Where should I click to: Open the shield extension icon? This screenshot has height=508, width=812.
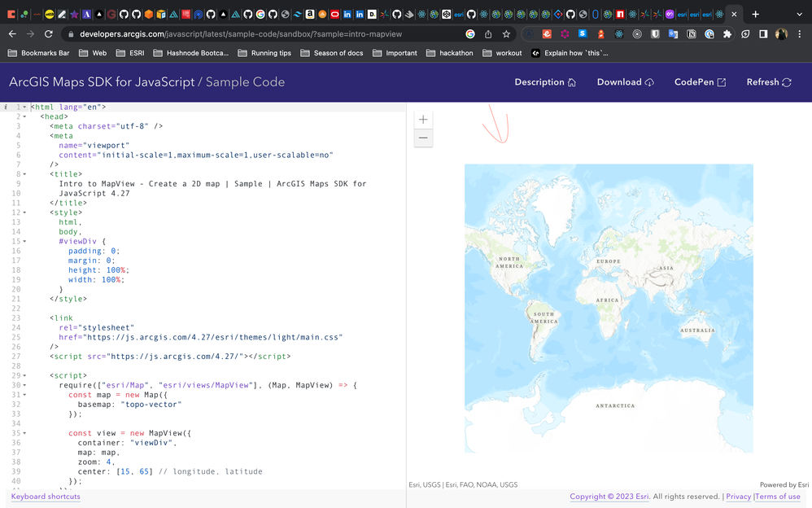(x=655, y=33)
